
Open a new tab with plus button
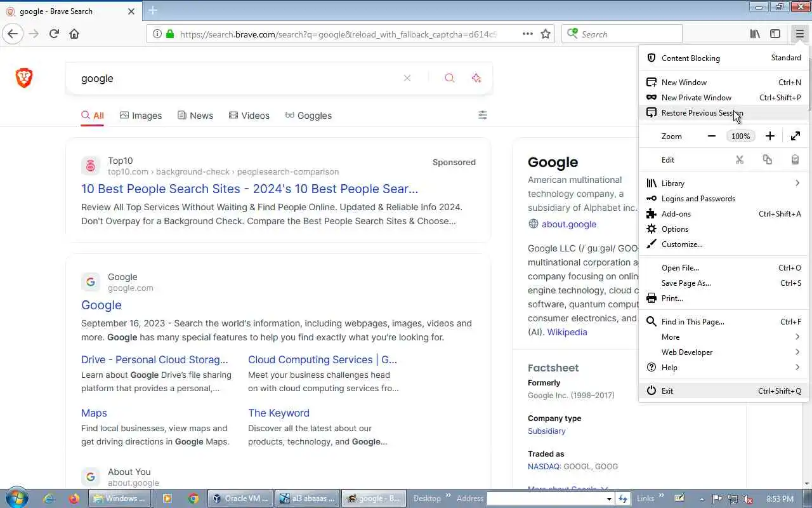point(153,11)
